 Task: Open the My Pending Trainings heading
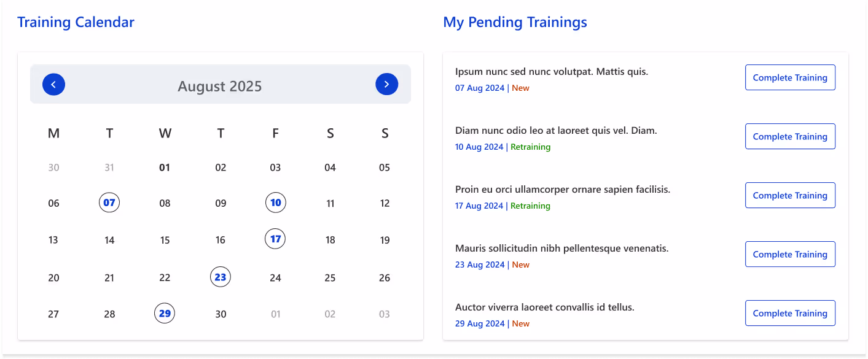click(515, 22)
